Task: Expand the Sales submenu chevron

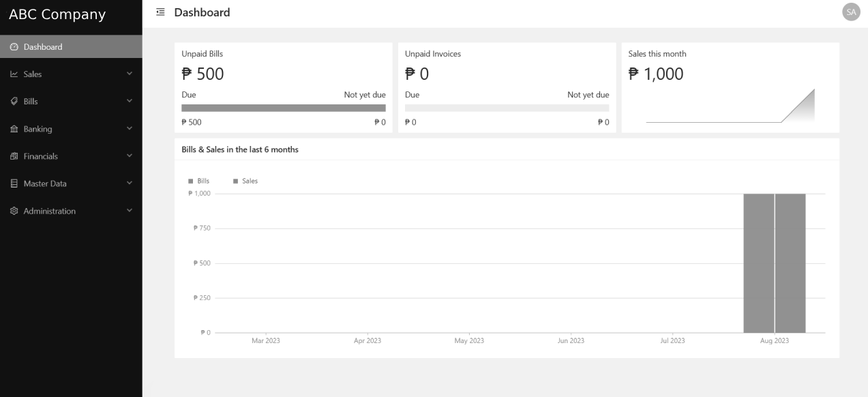Action: 129,74
